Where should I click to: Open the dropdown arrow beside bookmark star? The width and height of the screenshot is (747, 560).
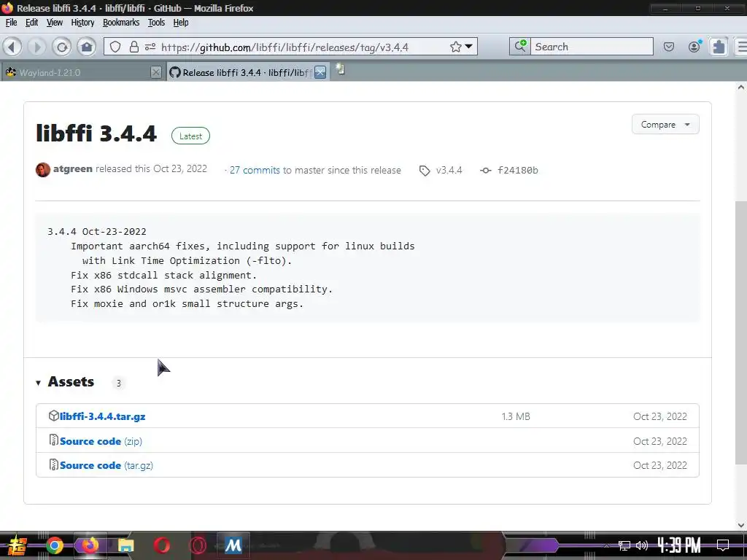[x=469, y=47]
